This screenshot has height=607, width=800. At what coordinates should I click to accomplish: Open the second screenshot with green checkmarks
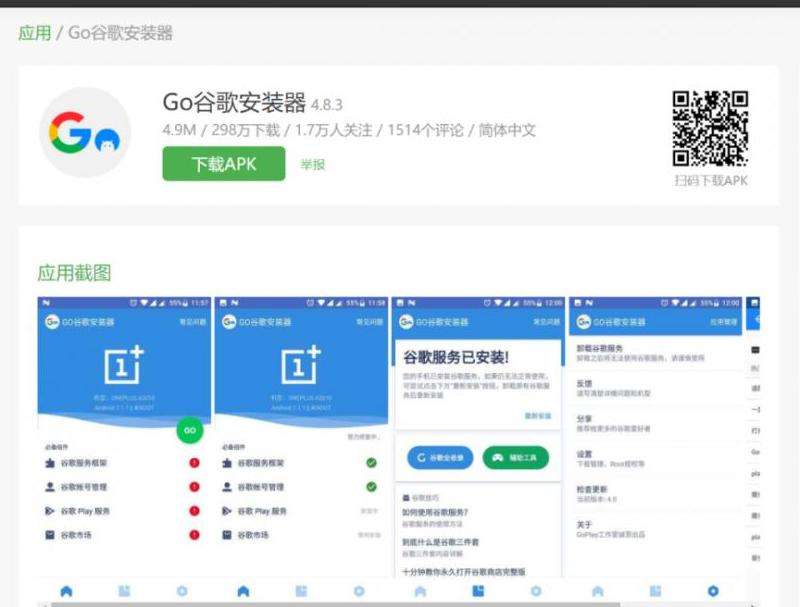tap(301, 449)
